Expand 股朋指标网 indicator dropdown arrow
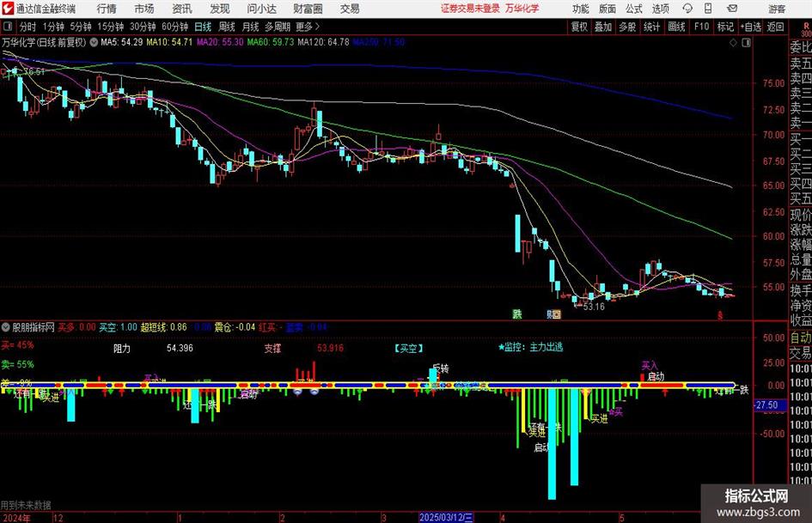 coord(6,327)
